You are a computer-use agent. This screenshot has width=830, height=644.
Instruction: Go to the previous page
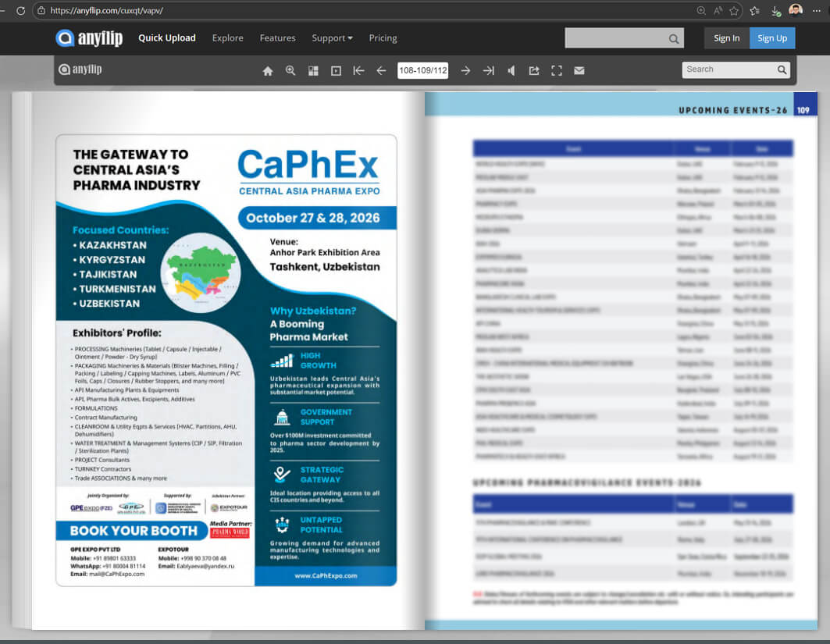point(381,70)
